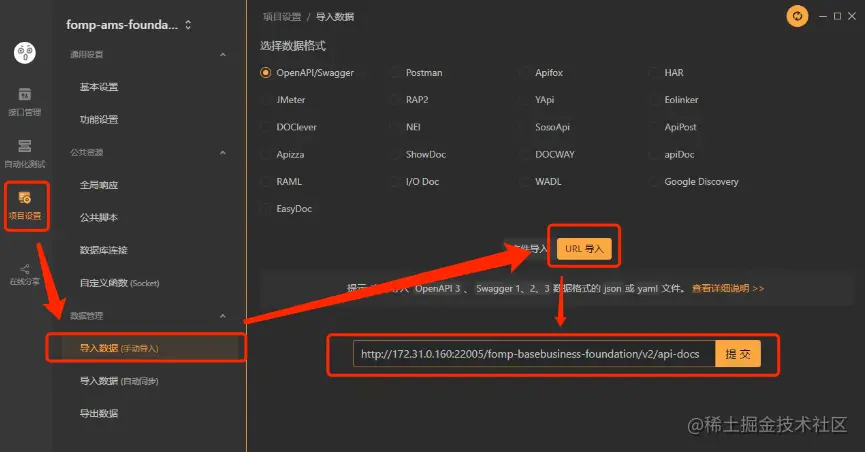
Task: Select the RAML format option
Action: point(281,182)
